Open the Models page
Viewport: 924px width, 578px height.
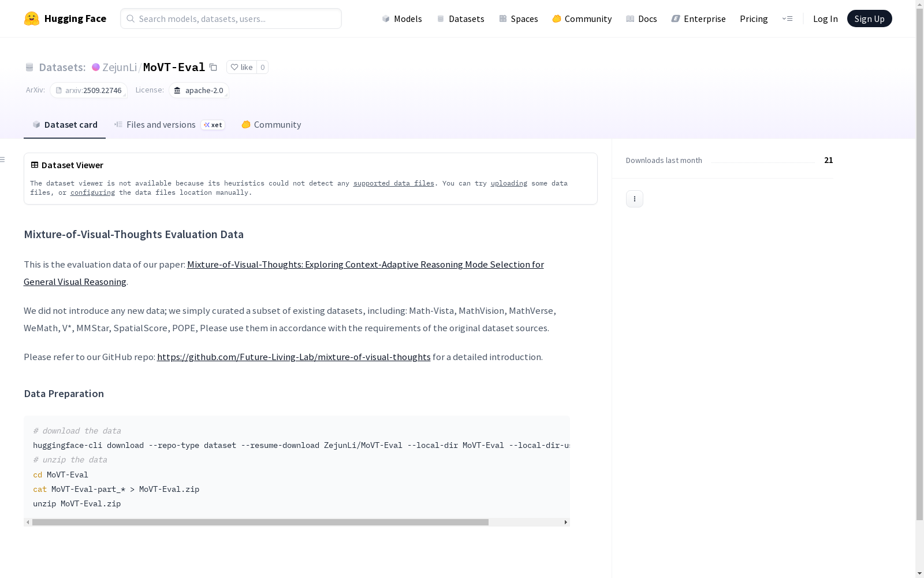click(x=402, y=18)
